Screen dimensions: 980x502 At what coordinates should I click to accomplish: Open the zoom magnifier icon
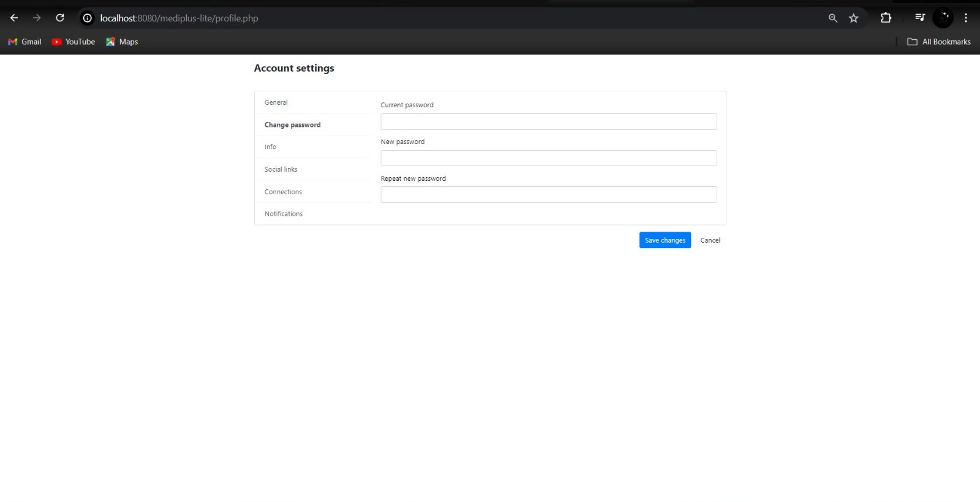pyautogui.click(x=833, y=18)
